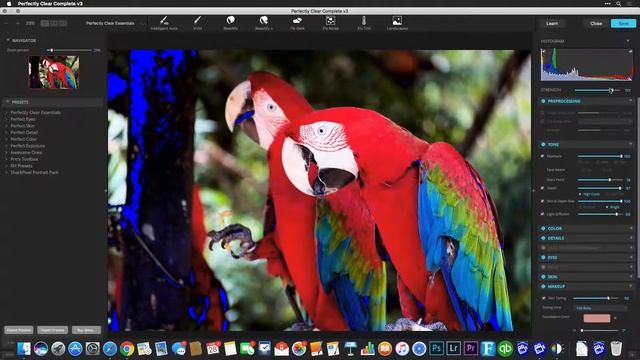Expand the Perfect Skin preset group
640x360 pixels.
coord(7,126)
